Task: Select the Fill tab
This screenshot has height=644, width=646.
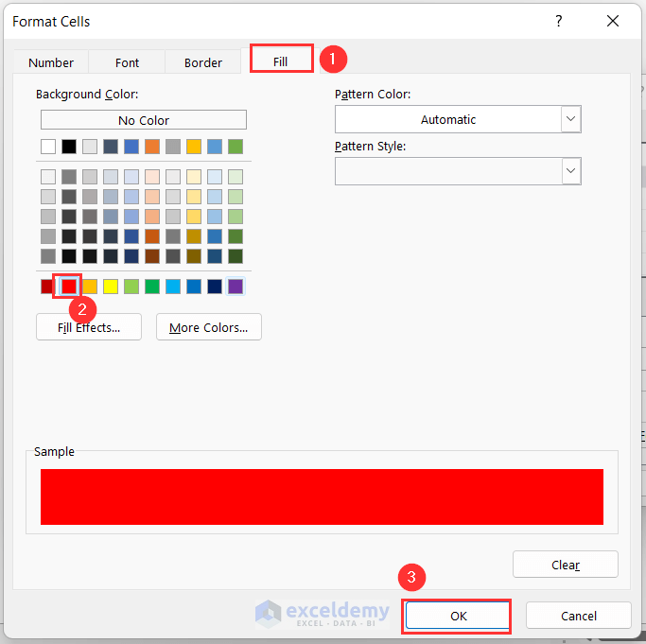Action: [x=280, y=61]
